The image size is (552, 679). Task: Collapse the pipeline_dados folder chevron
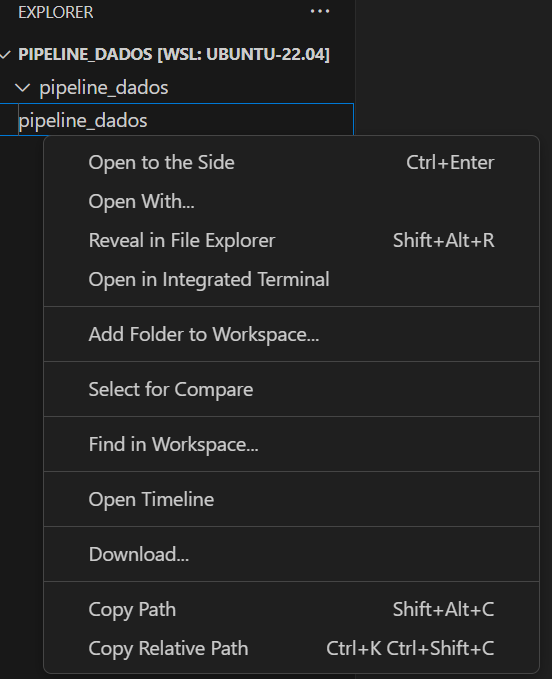(23, 88)
